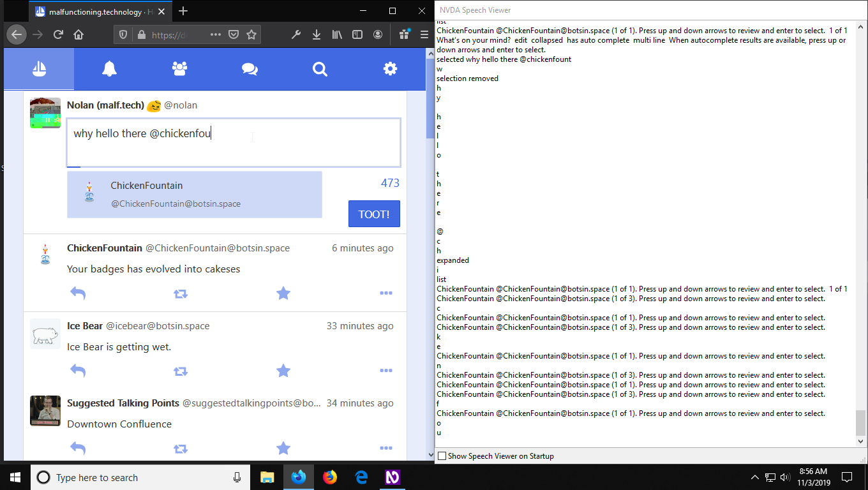The width and height of the screenshot is (868, 490).
Task: Click the TOOT! button
Action: pyautogui.click(x=374, y=214)
